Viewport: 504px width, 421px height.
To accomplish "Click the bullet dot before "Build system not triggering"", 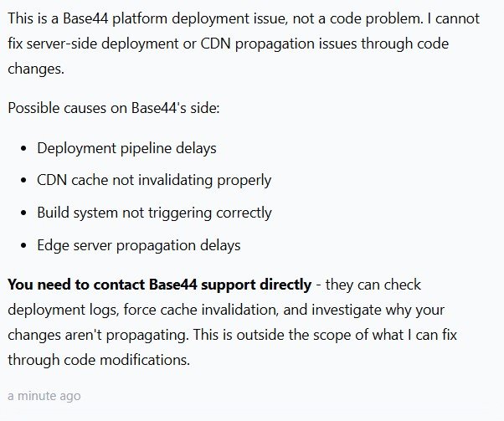I will pyautogui.click(x=23, y=213).
